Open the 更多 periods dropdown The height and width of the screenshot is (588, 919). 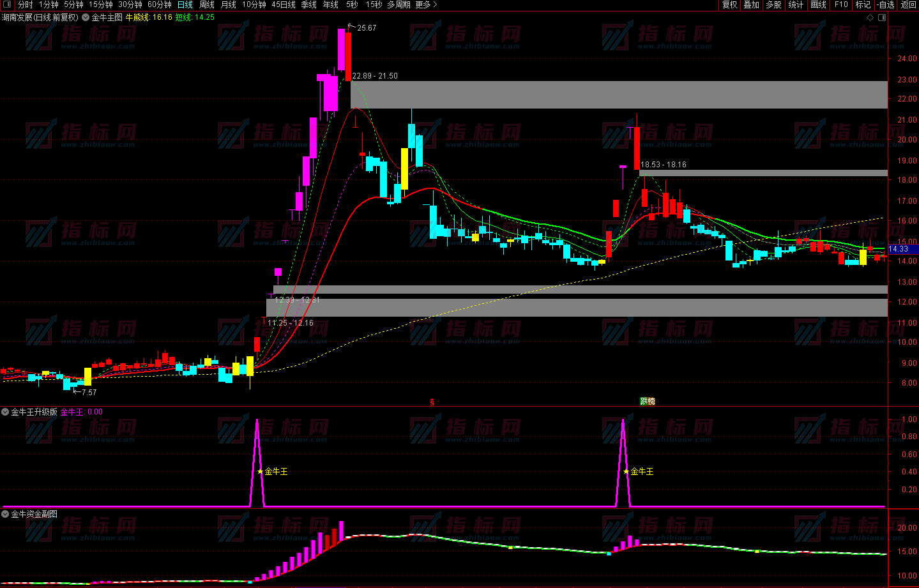(x=426, y=4)
